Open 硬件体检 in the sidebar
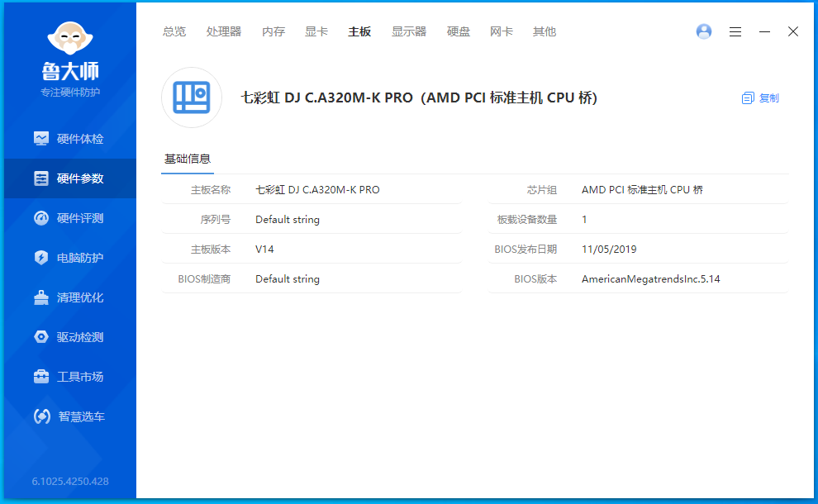This screenshot has height=504, width=818. pos(70,139)
